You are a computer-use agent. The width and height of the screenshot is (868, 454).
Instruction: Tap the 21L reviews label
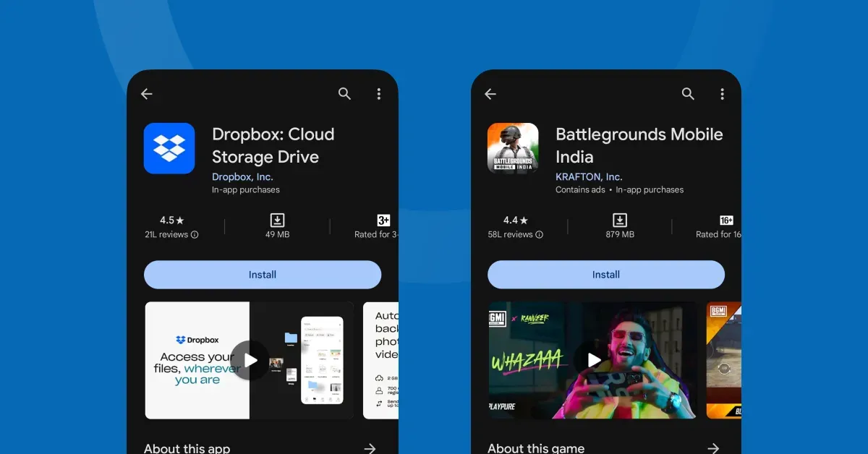166,235
